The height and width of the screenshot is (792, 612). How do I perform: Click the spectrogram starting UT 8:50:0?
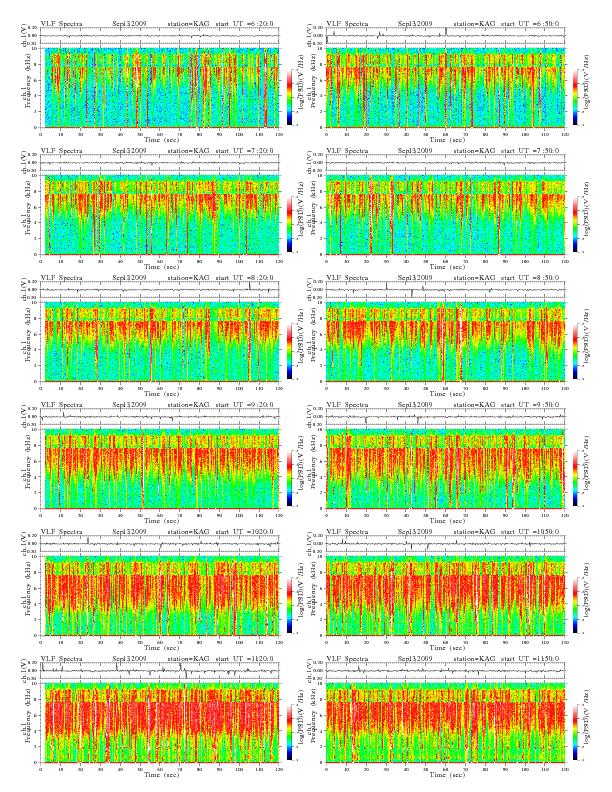[x=445, y=342]
